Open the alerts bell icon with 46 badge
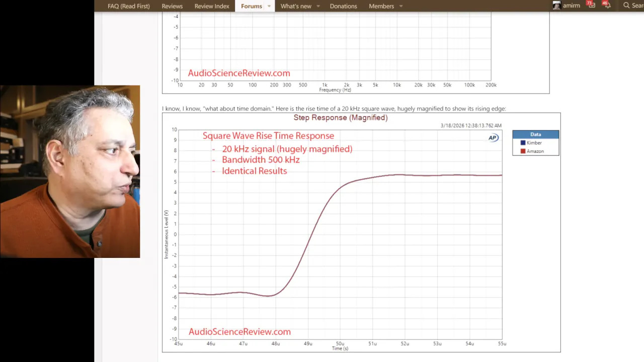 [608, 6]
